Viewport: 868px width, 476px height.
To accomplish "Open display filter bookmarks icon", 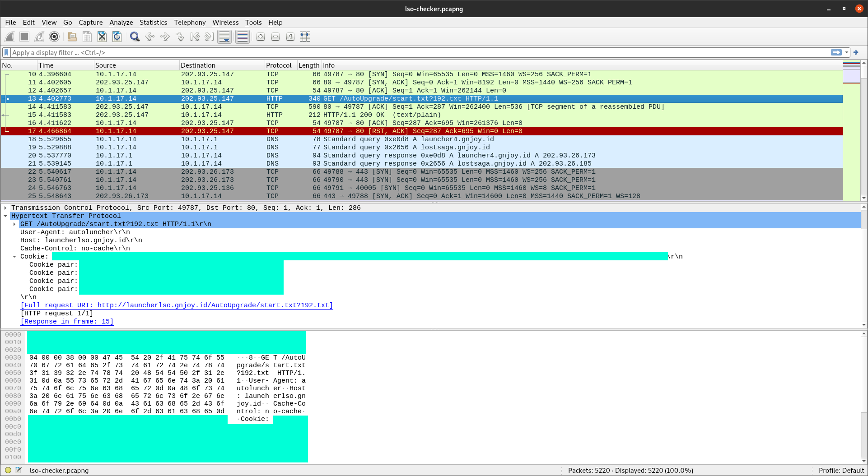I will coord(6,53).
